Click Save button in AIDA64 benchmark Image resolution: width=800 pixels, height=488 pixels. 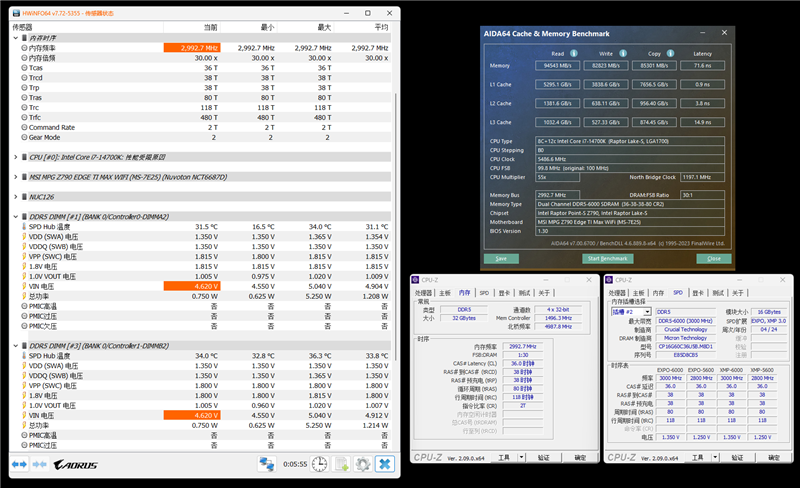tap(501, 258)
